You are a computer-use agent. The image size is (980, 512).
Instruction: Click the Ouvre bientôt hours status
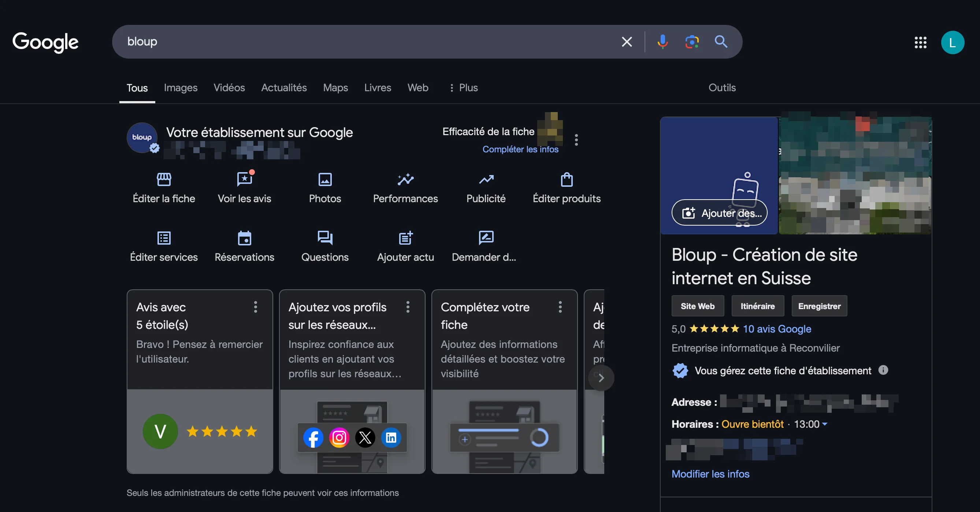(752, 424)
